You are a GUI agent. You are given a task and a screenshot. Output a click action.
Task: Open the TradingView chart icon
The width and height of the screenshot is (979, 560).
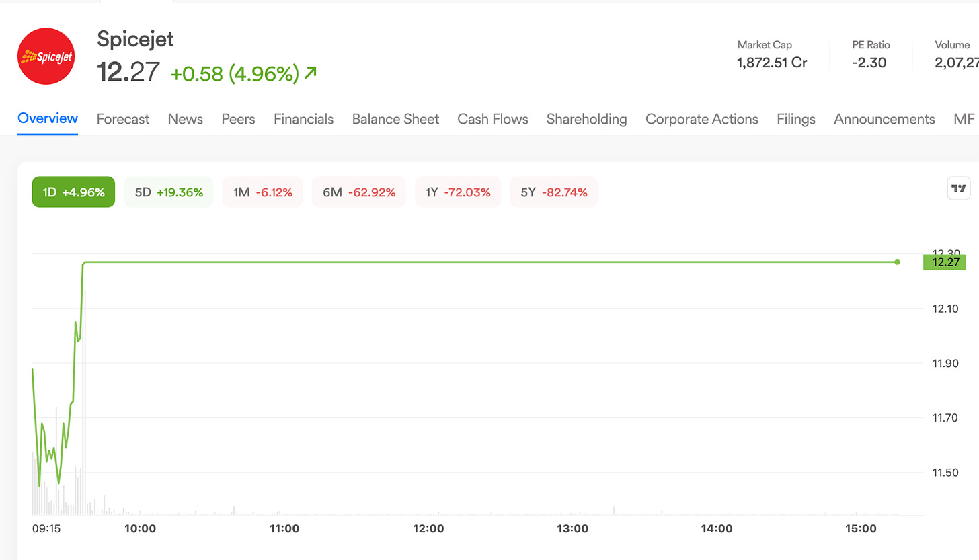(959, 188)
